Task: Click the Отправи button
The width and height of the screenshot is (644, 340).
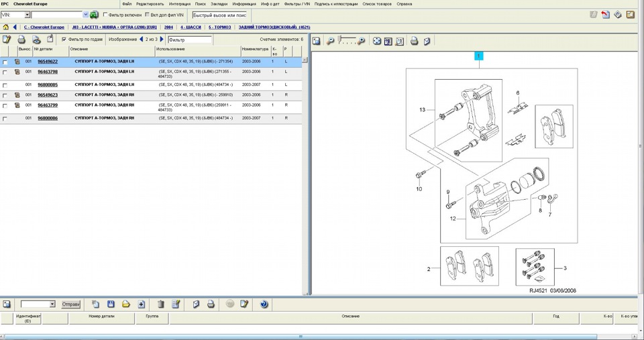Action: [71, 304]
